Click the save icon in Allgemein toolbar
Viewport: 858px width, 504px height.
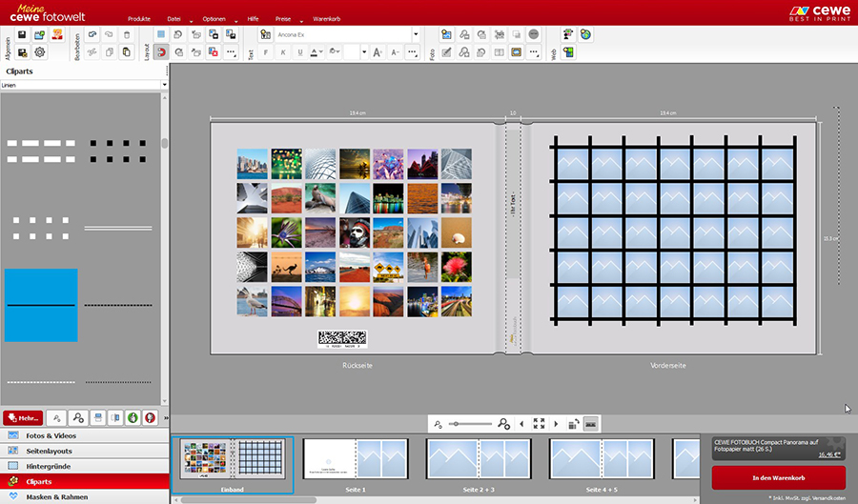tap(22, 34)
